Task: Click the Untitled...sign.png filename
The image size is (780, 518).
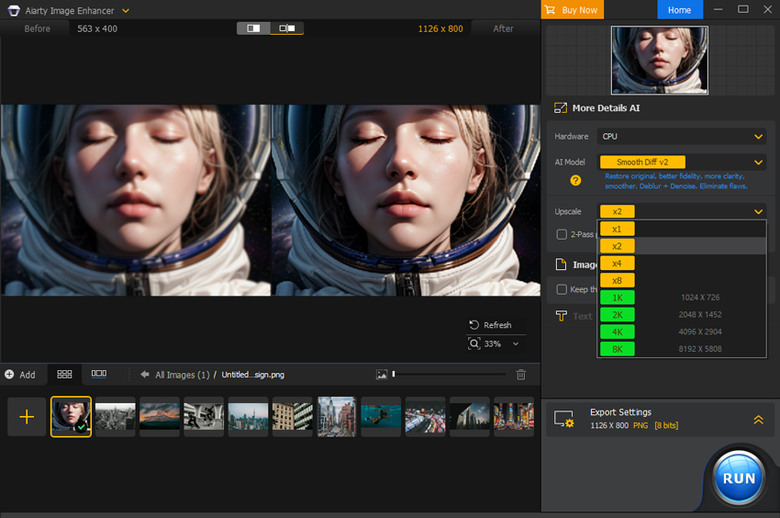Action: [x=253, y=375]
